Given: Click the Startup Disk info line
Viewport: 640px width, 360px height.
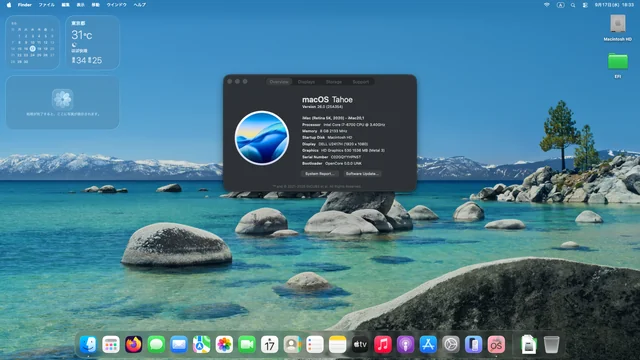Looking at the screenshot, I should (x=327, y=138).
